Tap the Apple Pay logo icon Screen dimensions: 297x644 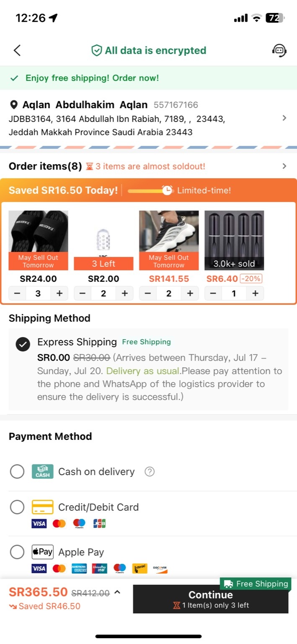tap(43, 552)
